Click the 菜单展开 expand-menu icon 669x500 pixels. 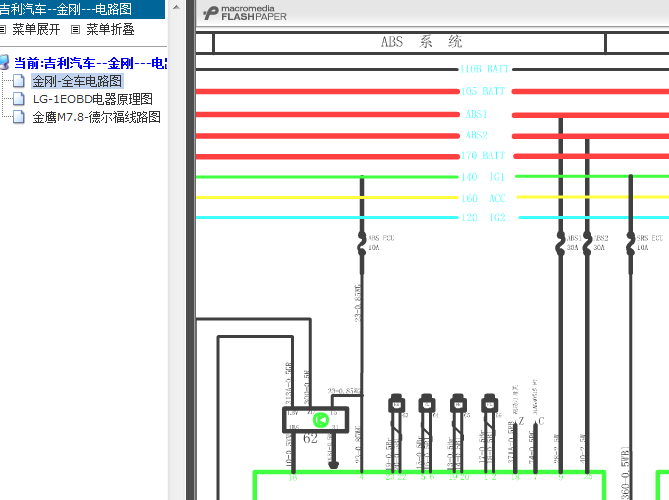click(x=4, y=29)
